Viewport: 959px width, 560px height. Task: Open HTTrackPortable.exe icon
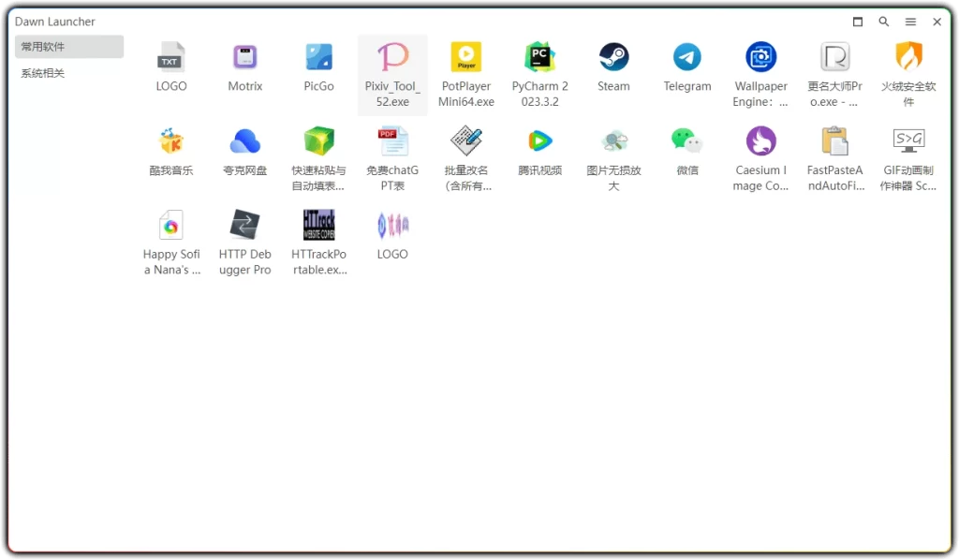[318, 226]
